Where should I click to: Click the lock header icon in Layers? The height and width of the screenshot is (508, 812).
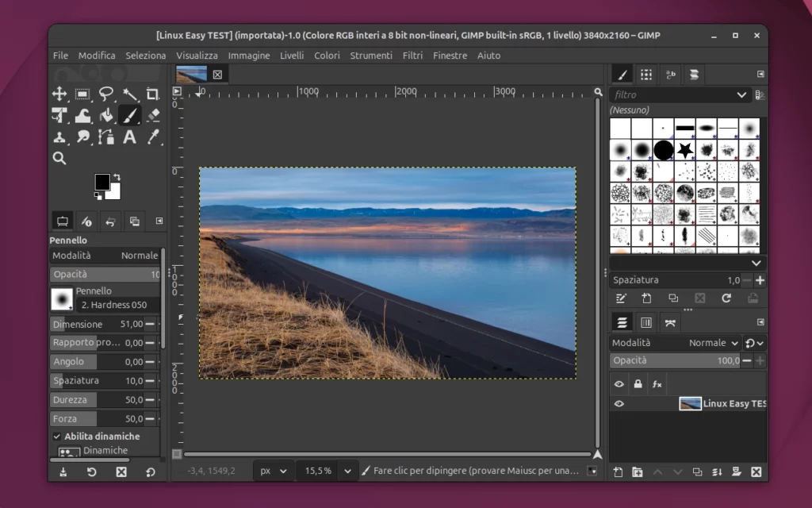(x=638, y=384)
